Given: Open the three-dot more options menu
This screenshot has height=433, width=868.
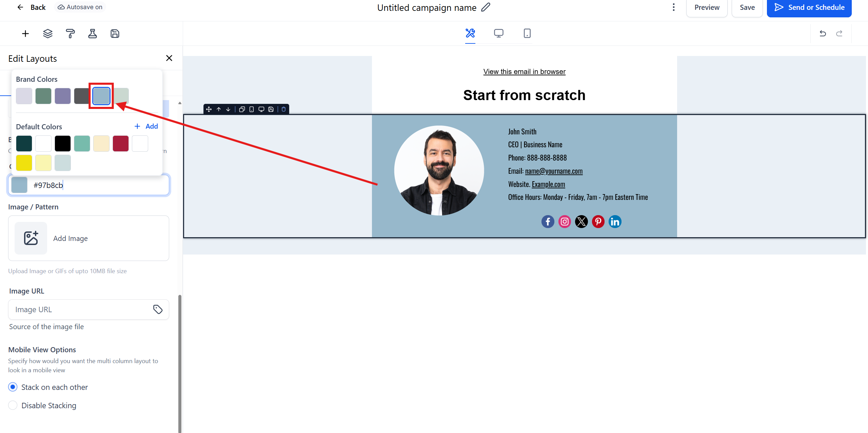Looking at the screenshot, I should (673, 7).
